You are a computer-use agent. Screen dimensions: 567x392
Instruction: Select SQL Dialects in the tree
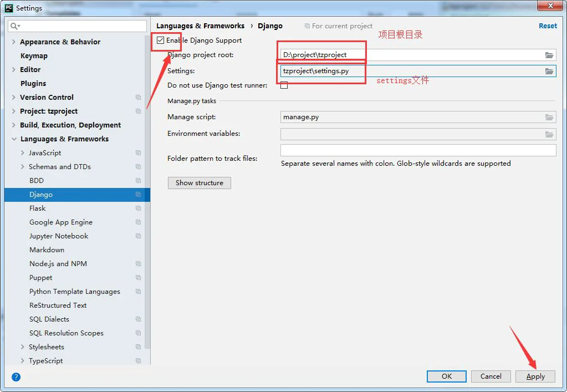click(x=49, y=319)
